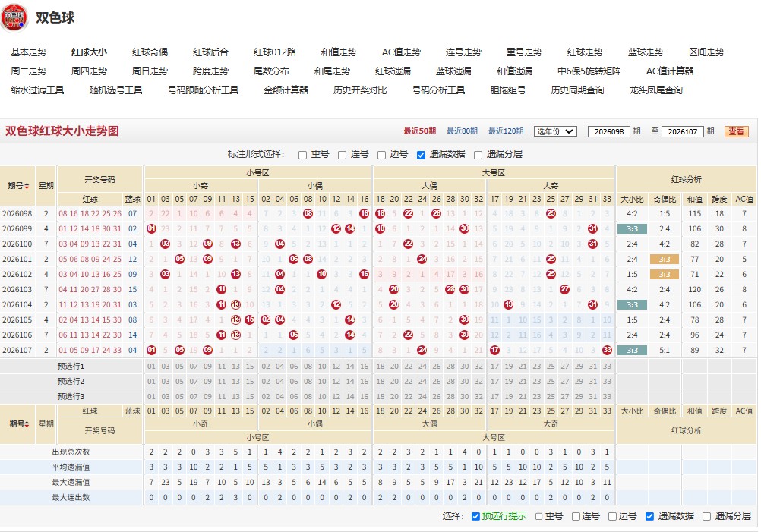Open the 区间走势 link
The image size is (761, 532).
706,52
